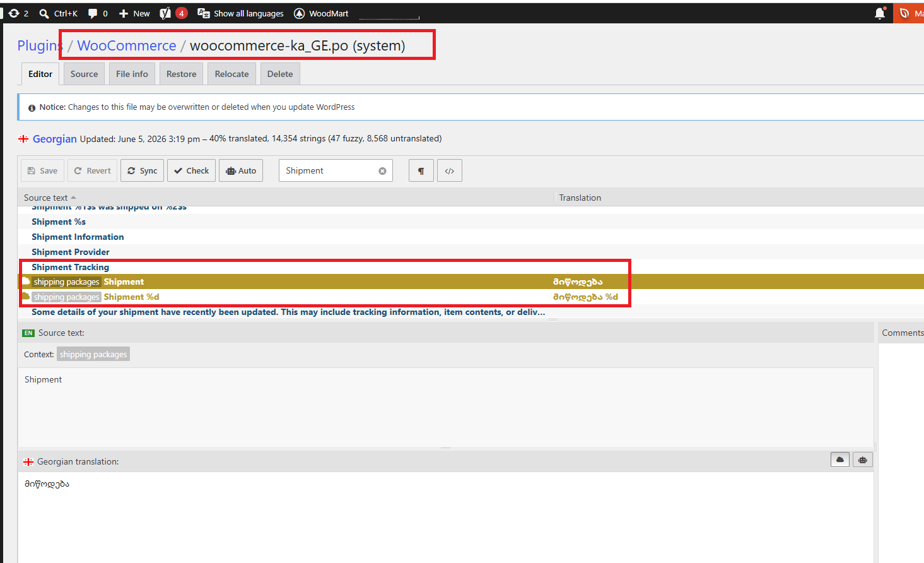This screenshot has height=563, width=924.
Task: Select the 'Some details of your shipment' row
Action: (x=471, y=312)
